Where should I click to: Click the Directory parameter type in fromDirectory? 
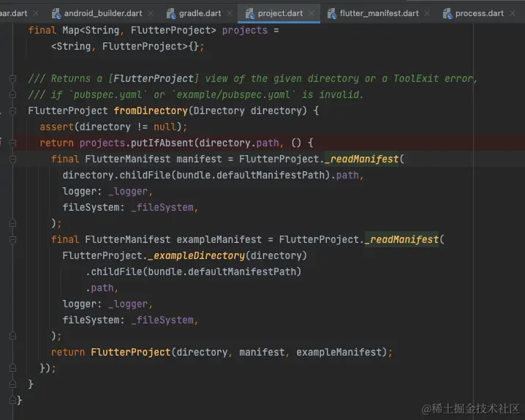point(219,111)
